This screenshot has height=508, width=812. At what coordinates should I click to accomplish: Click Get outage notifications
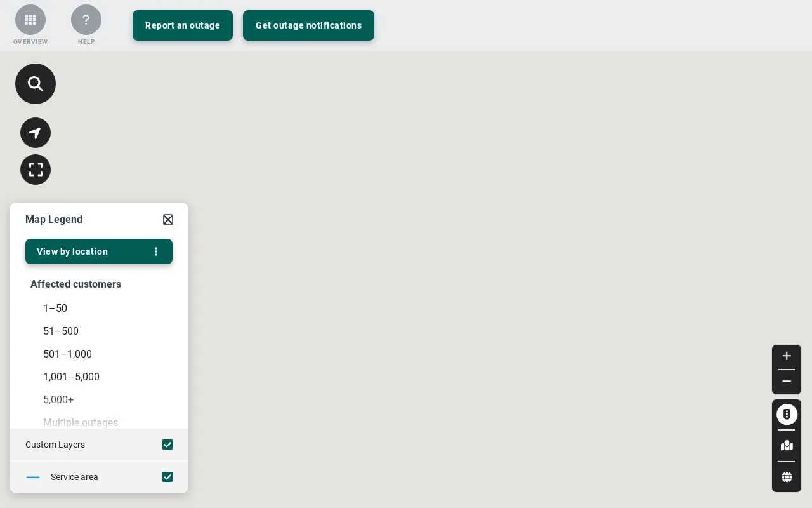pyautogui.click(x=308, y=25)
